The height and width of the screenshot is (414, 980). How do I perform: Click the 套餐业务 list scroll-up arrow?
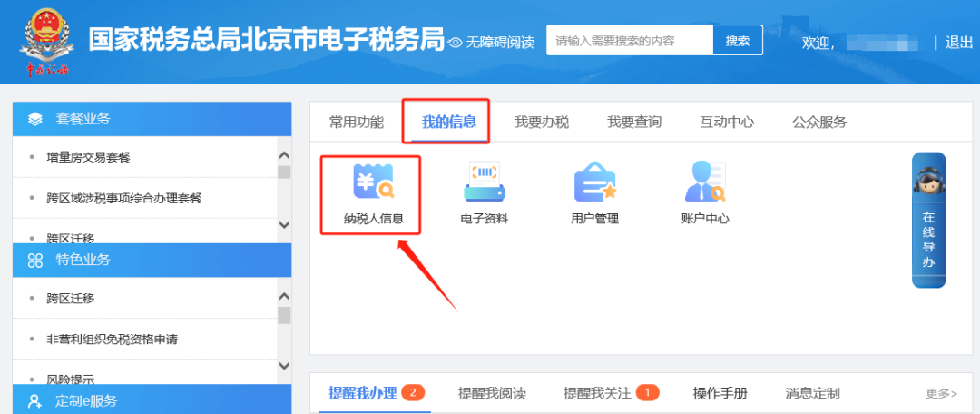coord(284,154)
